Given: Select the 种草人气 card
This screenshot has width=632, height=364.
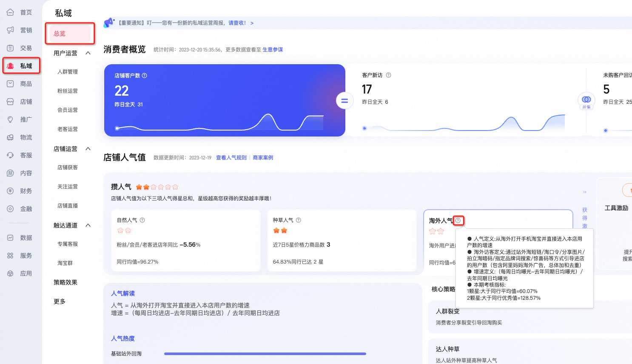Looking at the screenshot, I should [x=342, y=240].
